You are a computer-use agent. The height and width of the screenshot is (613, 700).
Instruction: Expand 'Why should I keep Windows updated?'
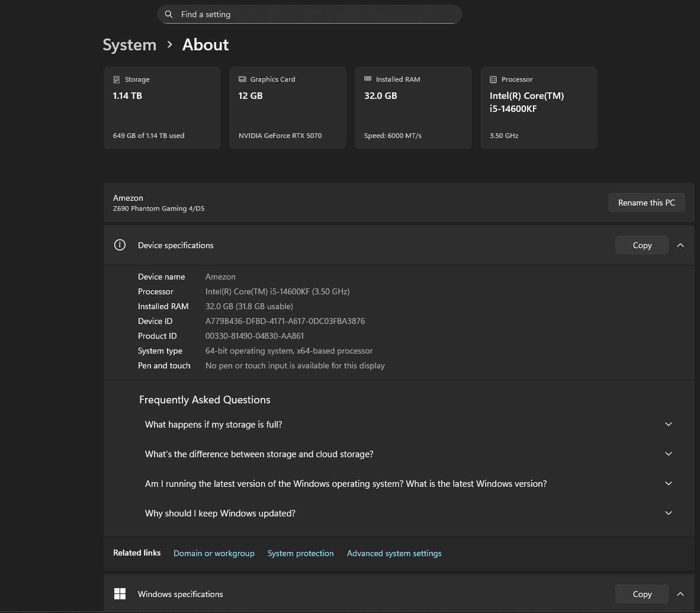tap(668, 513)
